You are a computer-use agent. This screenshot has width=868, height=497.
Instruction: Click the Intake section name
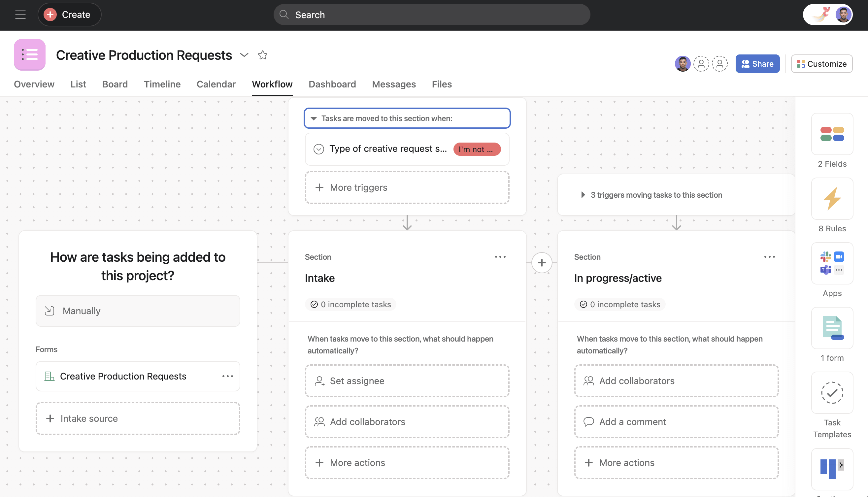click(x=320, y=278)
